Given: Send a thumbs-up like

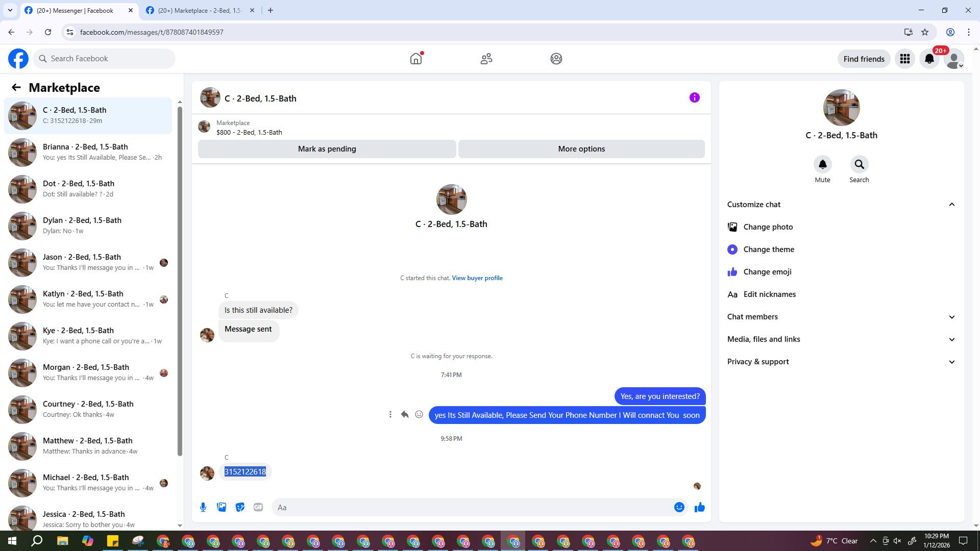Looking at the screenshot, I should tap(699, 507).
